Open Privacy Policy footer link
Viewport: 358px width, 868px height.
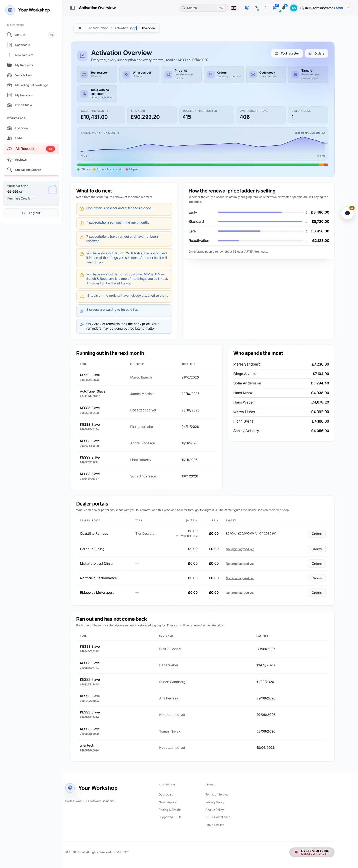(215, 802)
